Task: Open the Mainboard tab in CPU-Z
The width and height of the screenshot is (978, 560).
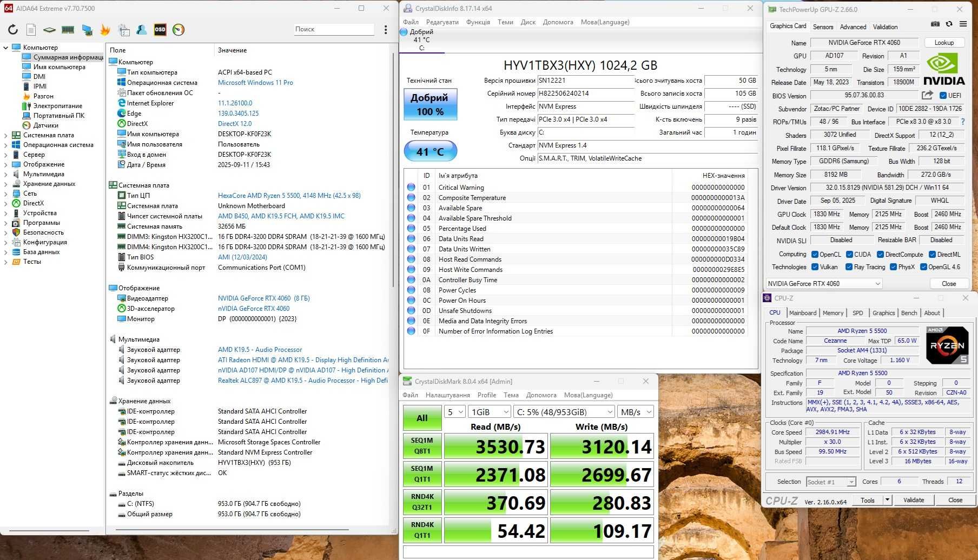Action: [x=803, y=313]
